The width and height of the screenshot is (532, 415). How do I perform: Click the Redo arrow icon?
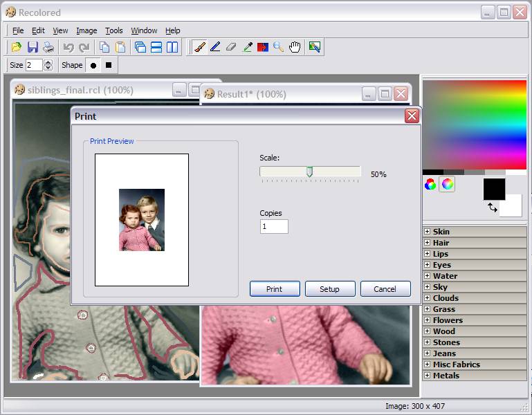[x=84, y=47]
